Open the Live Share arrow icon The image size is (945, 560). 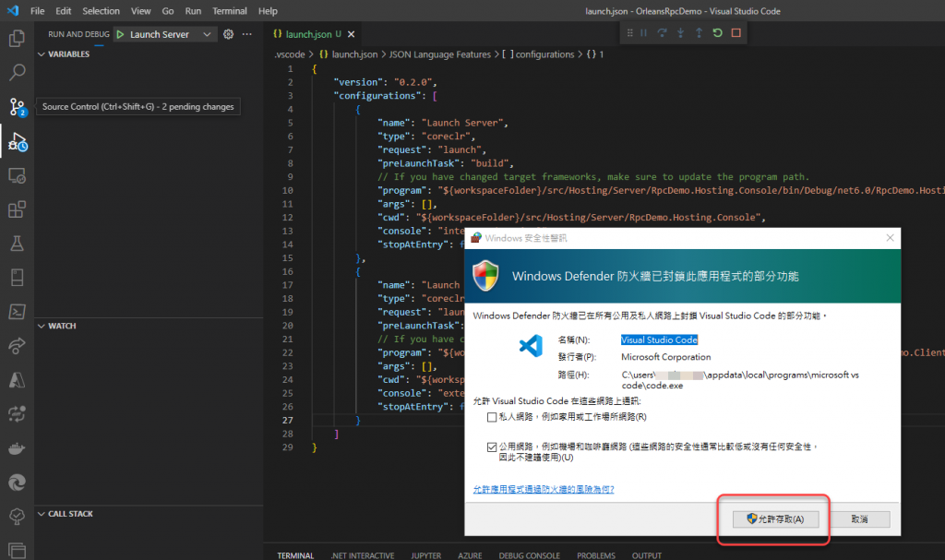pyautogui.click(x=17, y=346)
